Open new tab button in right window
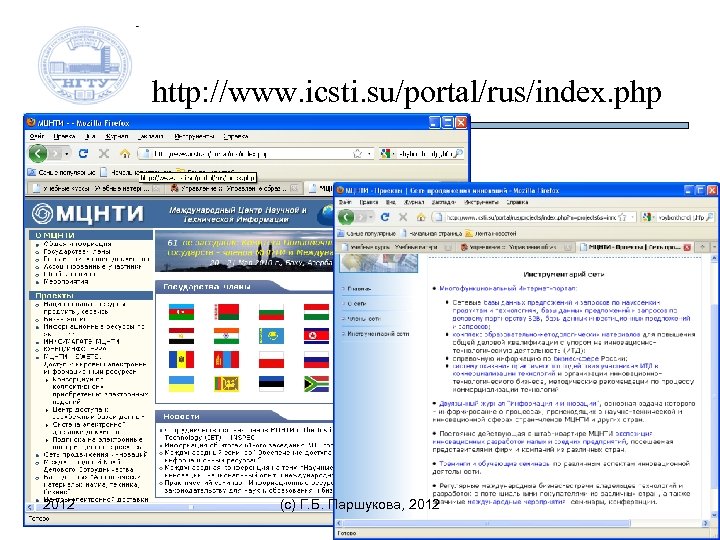 click(x=702, y=247)
